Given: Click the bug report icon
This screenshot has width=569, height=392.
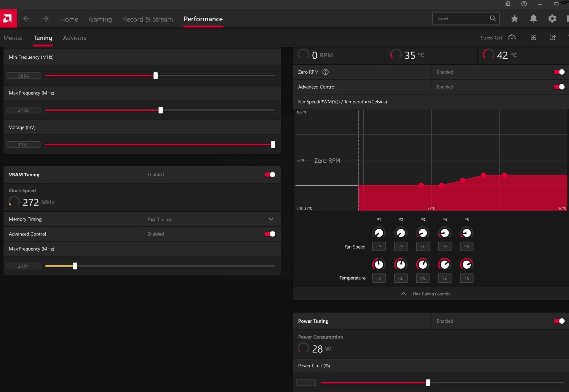Looking at the screenshot, I should (508, 4).
